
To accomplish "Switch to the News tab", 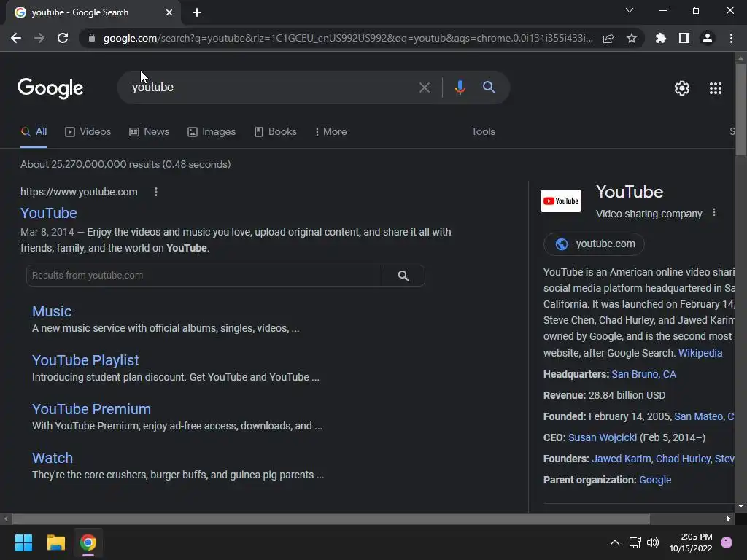I will (149, 132).
